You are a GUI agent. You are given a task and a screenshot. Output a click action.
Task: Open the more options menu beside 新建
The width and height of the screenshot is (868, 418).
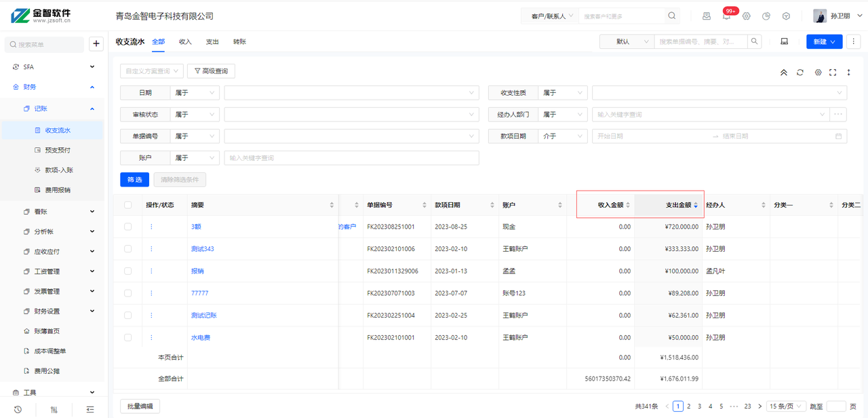coord(853,41)
